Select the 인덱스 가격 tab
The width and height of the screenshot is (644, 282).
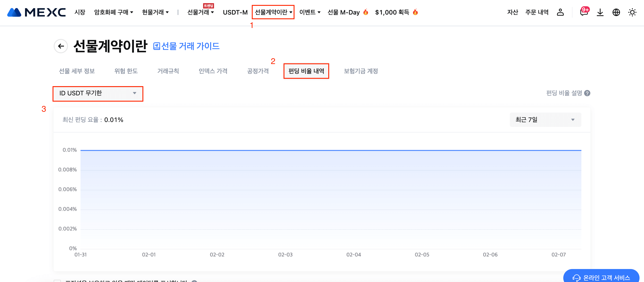[x=213, y=71]
